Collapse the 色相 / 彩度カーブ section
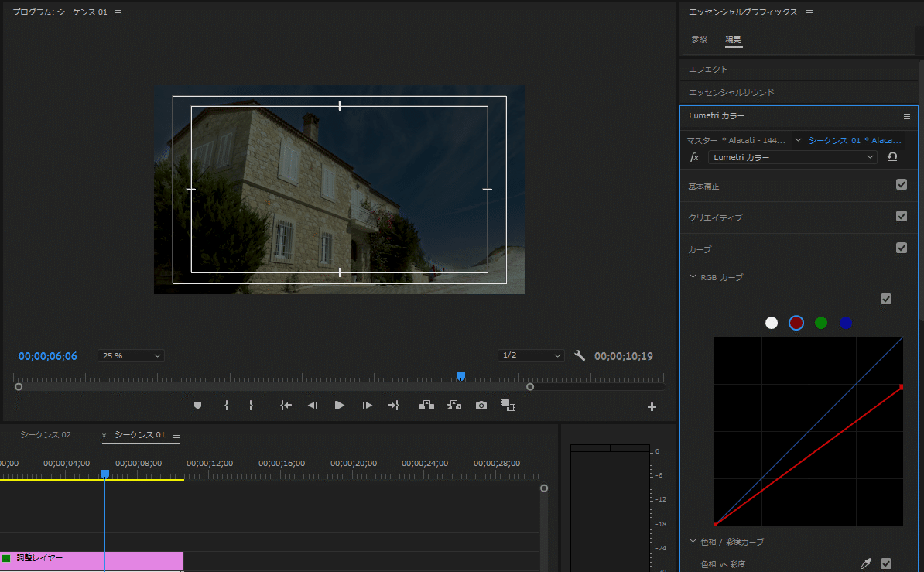Screen dimensions: 924x572 coord(693,541)
